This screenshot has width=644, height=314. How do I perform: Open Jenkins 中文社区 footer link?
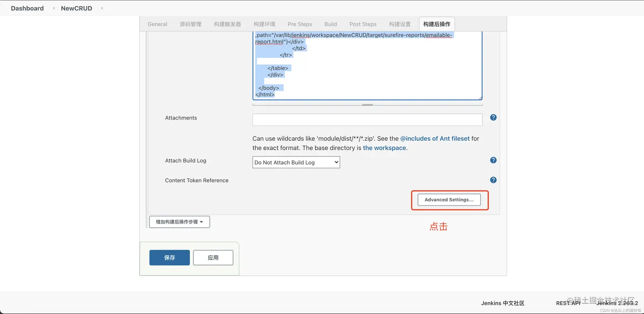point(503,303)
